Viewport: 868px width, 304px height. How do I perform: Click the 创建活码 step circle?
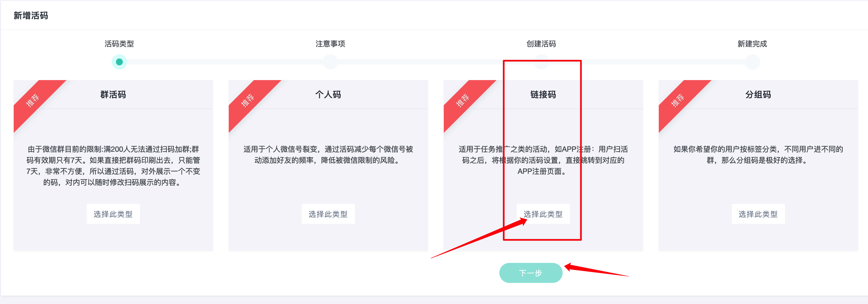click(x=541, y=62)
